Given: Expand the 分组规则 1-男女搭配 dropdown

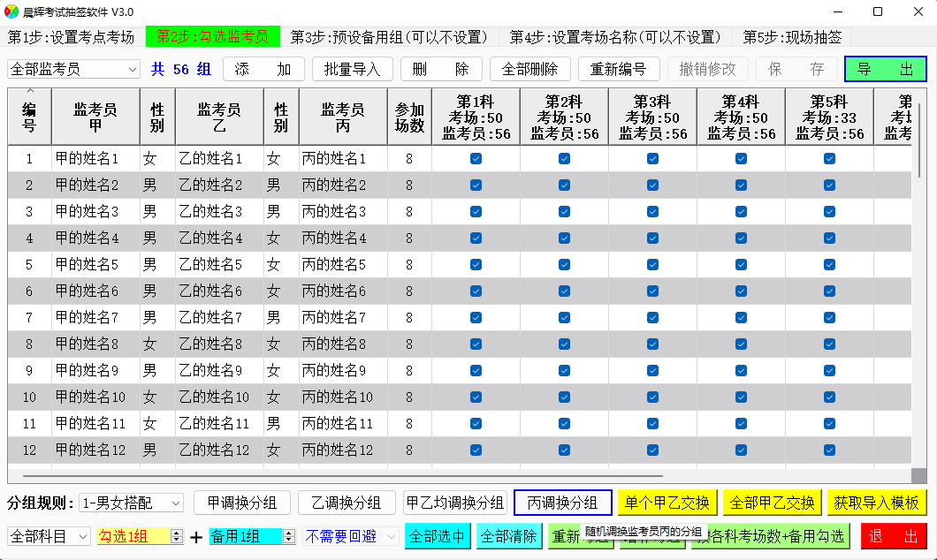Looking at the screenshot, I should tap(131, 503).
